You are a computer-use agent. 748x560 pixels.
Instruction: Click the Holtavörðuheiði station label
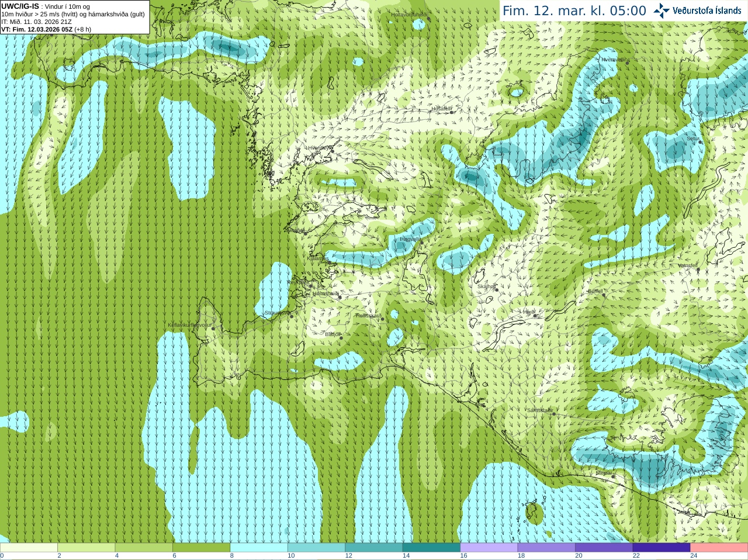pos(409,14)
